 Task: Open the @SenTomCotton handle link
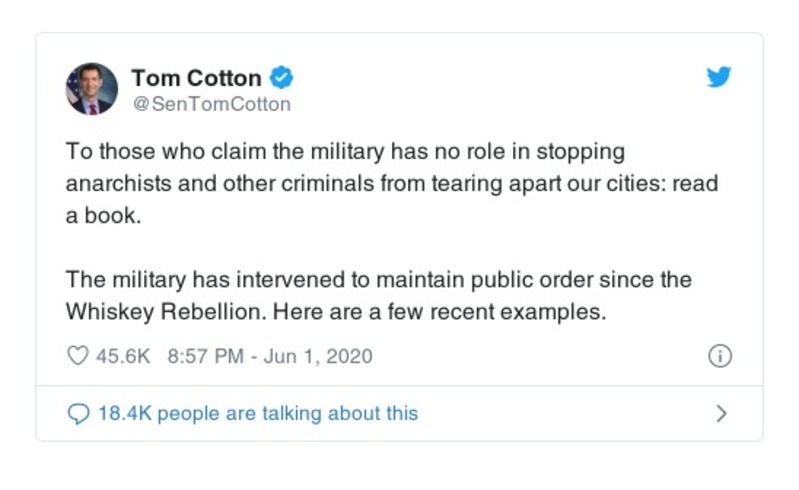(x=211, y=104)
